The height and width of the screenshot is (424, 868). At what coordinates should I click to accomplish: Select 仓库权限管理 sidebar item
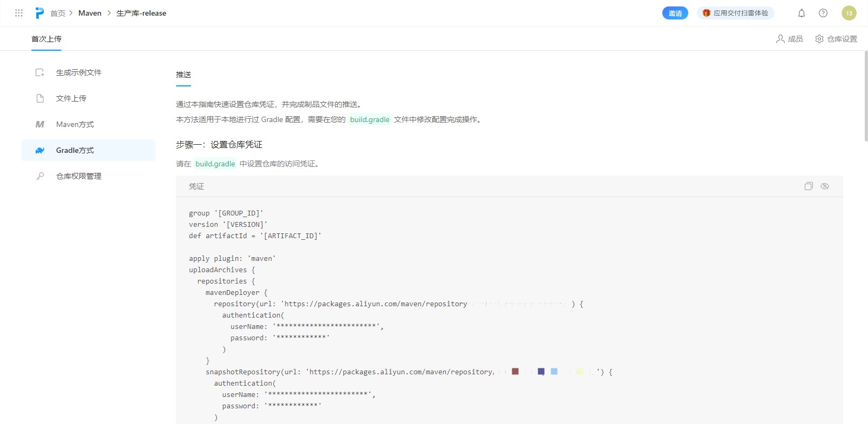pyautogui.click(x=89, y=176)
